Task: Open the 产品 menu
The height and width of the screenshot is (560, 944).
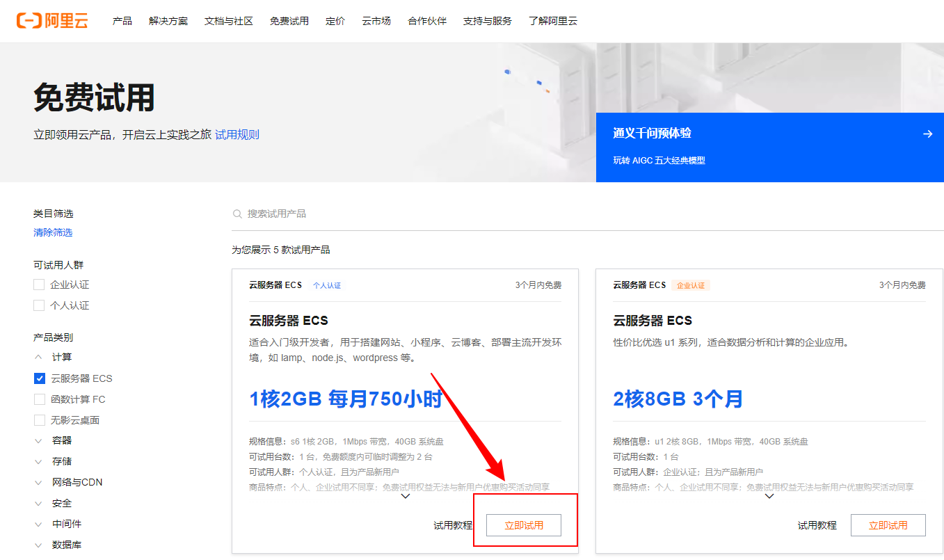Action: (122, 20)
